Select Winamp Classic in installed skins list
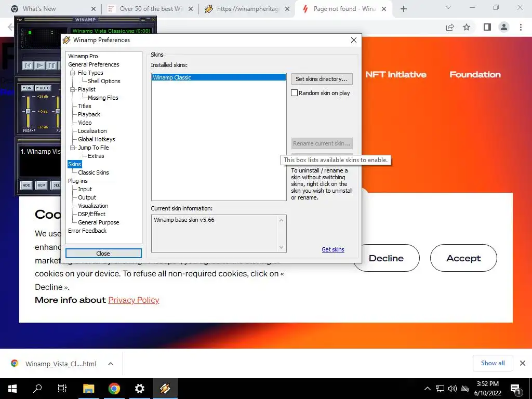Screen dimensions: 532x399 [219, 77]
